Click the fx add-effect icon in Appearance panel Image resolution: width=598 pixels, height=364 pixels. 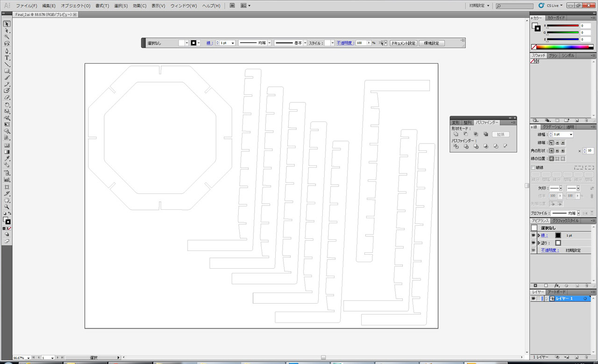(556, 285)
